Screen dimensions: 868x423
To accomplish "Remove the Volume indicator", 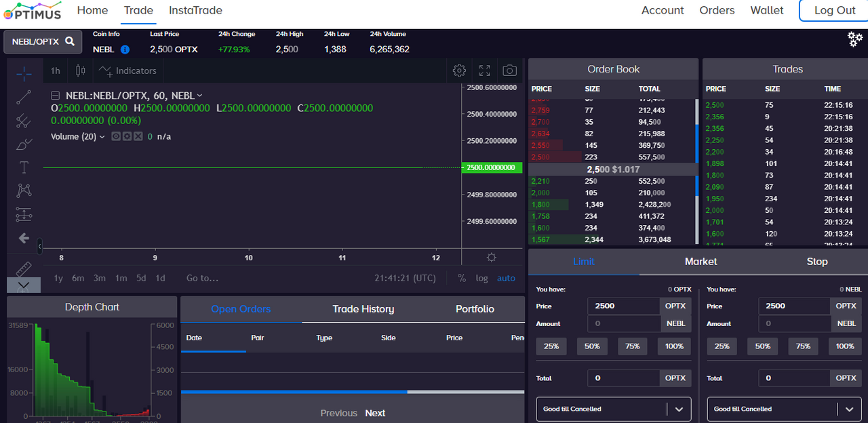I will point(138,136).
